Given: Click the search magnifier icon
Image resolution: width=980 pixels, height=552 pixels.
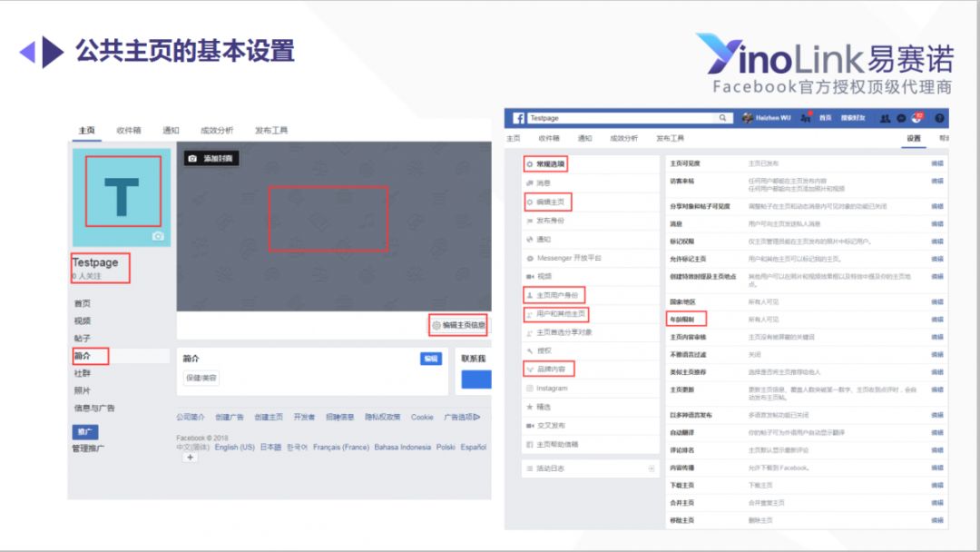Looking at the screenshot, I should coord(722,117).
